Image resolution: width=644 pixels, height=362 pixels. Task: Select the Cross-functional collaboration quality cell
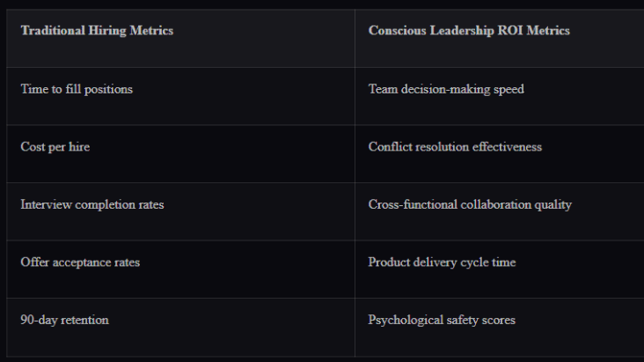(x=470, y=204)
